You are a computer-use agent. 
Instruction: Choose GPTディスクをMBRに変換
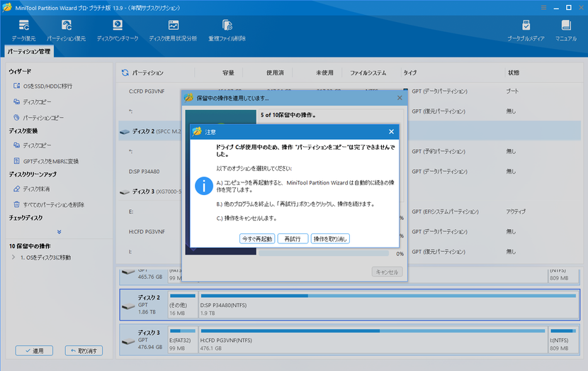pyautogui.click(x=46, y=161)
